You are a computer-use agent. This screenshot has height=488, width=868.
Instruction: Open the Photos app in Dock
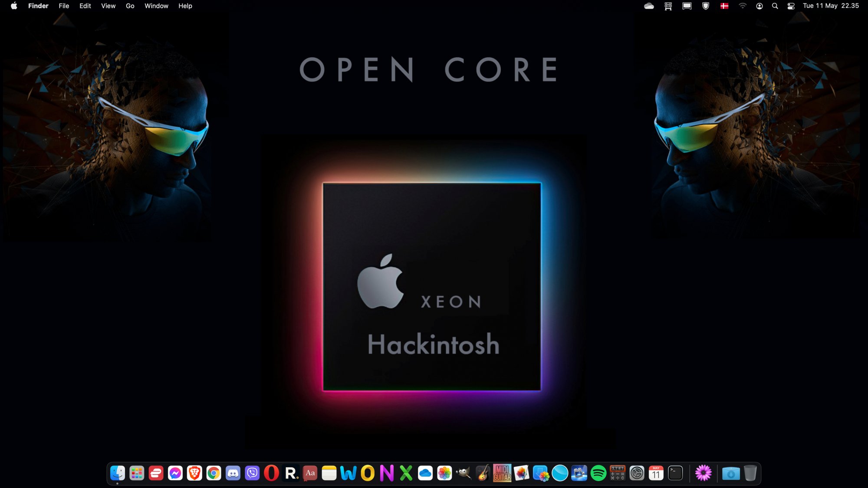click(x=444, y=473)
